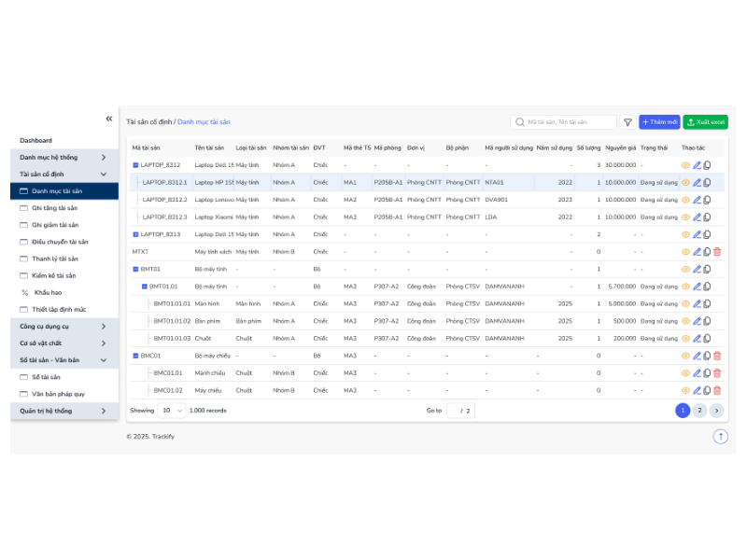The width and height of the screenshot is (747, 560).
Task: Click the Xuất excel button
Action: [x=706, y=122]
